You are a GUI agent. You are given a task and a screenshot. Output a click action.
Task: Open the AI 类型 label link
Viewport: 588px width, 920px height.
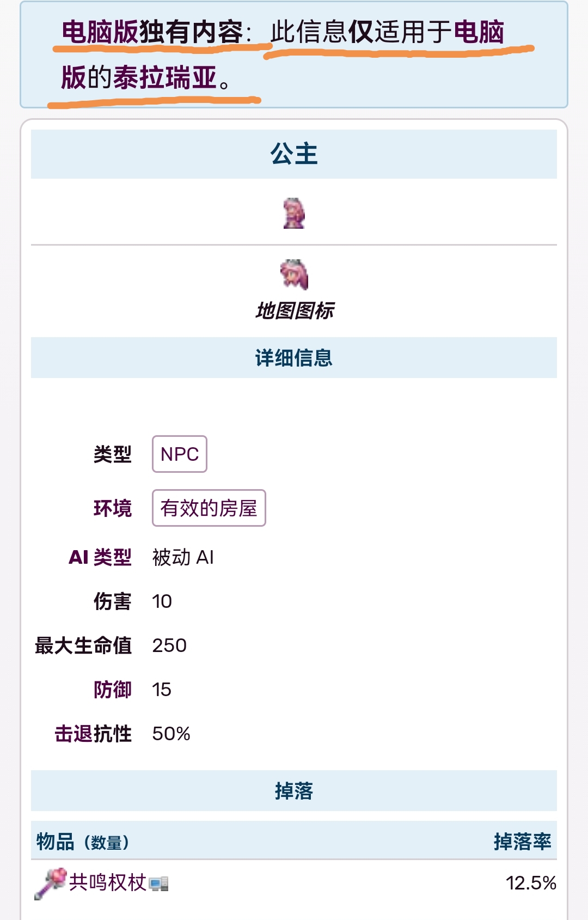pos(100,557)
